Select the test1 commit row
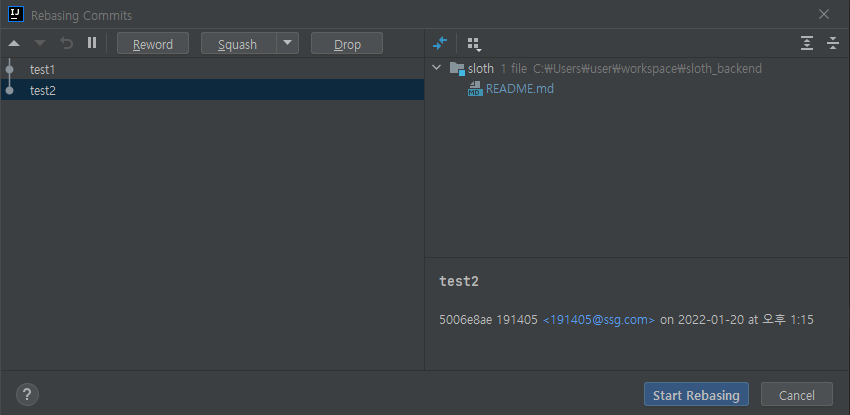The image size is (850, 415). (x=212, y=69)
